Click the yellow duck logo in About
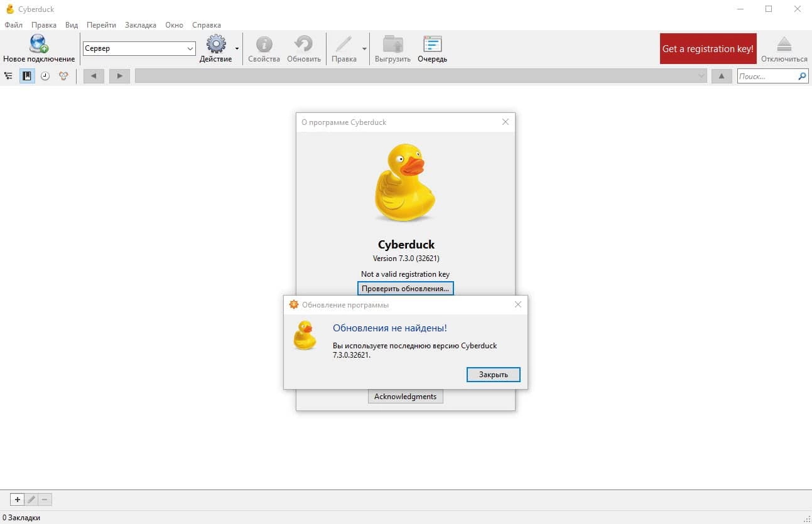 tap(406, 183)
